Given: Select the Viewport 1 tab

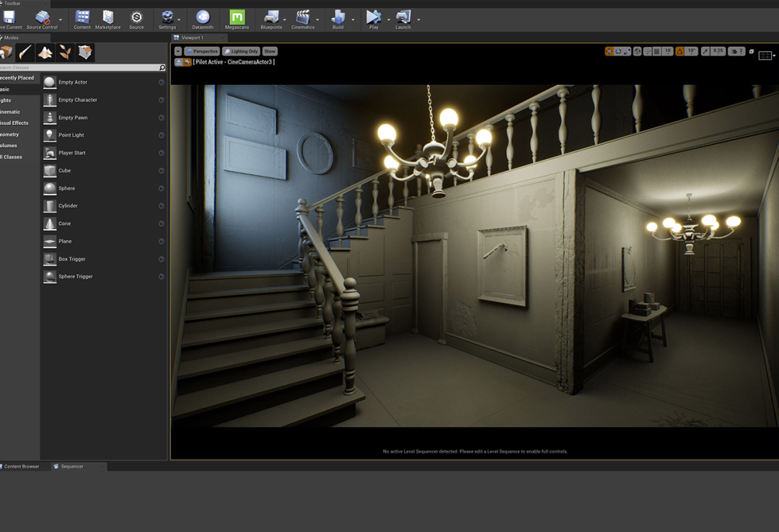Looking at the screenshot, I should [193, 37].
